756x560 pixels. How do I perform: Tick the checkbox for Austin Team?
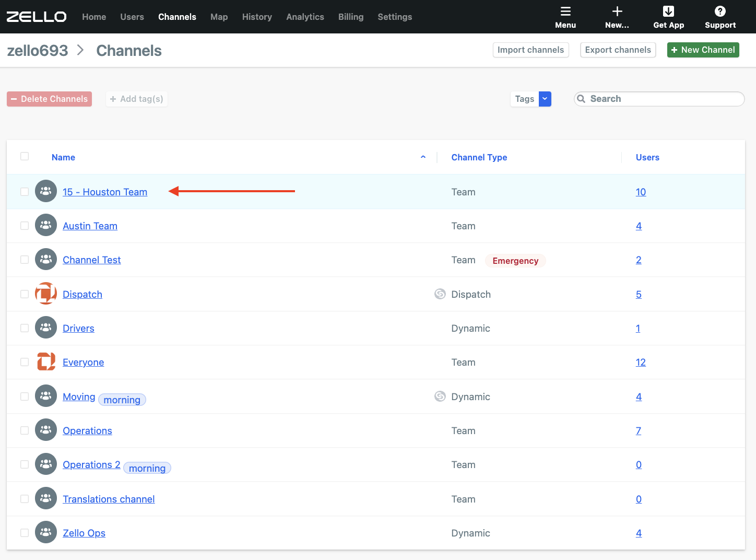point(25,226)
